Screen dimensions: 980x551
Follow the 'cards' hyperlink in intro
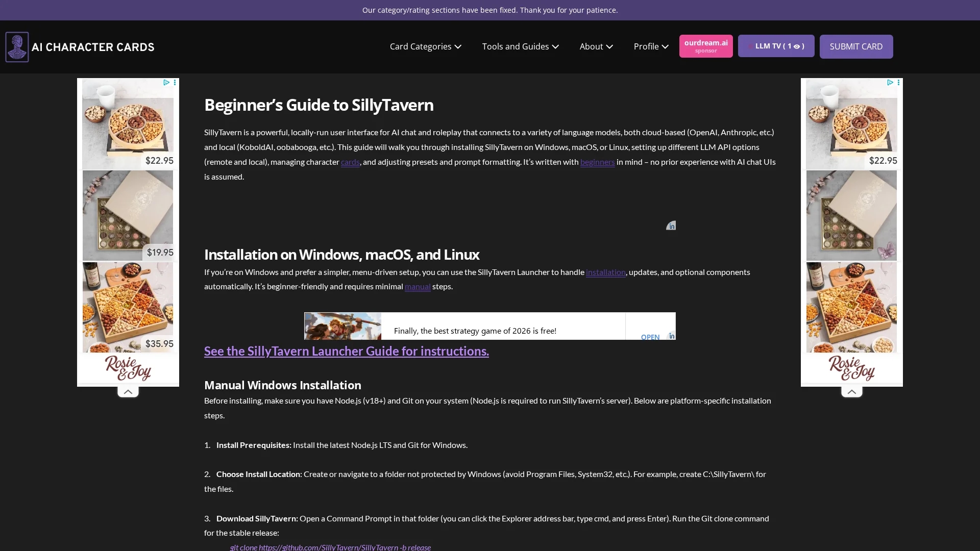tap(350, 162)
